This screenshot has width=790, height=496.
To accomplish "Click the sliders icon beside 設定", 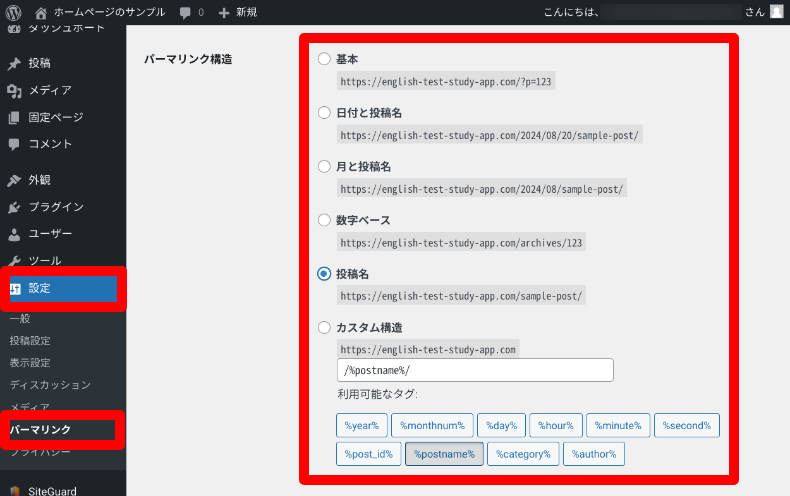I will [15, 288].
